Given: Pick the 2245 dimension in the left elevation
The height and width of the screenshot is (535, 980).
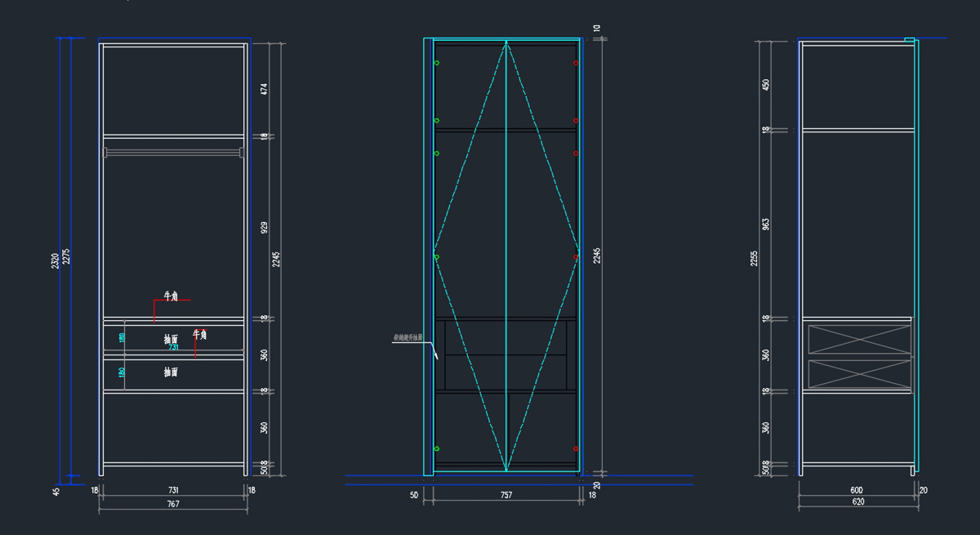Looking at the screenshot, I should [x=276, y=259].
